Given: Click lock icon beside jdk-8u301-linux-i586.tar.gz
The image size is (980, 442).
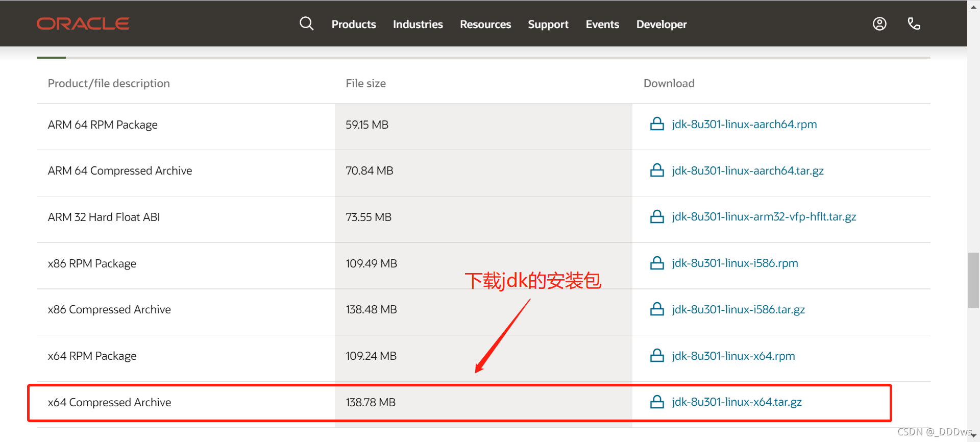Looking at the screenshot, I should (x=657, y=309).
